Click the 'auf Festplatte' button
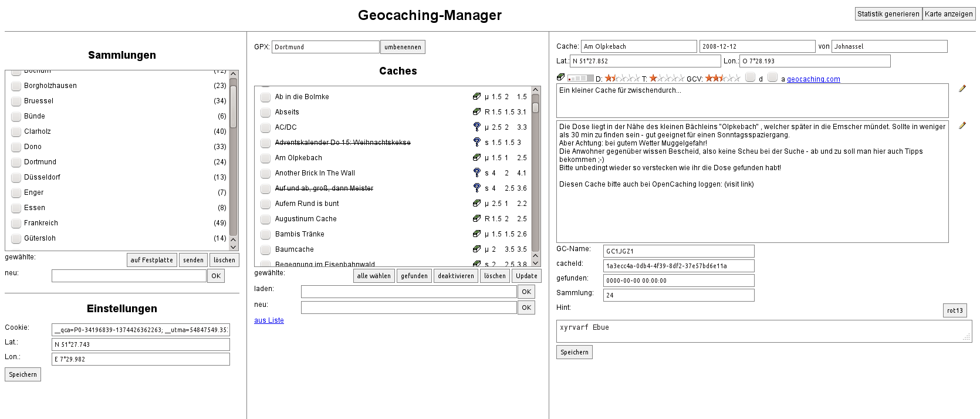Viewport: 980px width, 419px height. (x=152, y=260)
